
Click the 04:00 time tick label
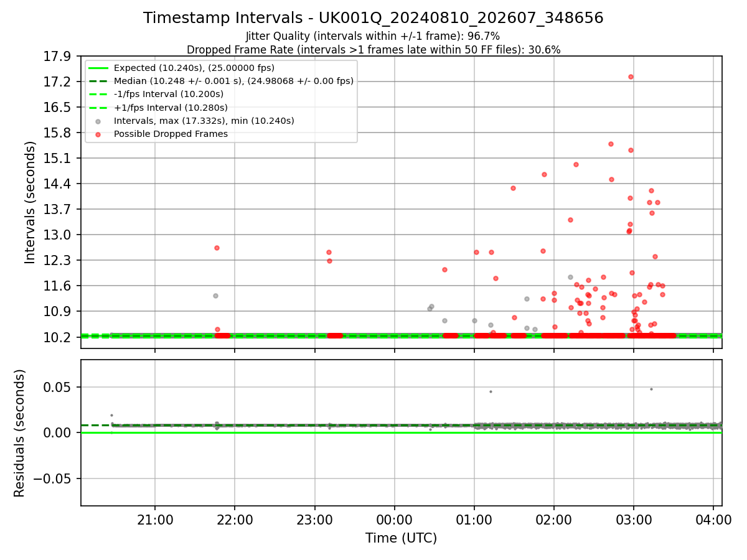coord(713,520)
